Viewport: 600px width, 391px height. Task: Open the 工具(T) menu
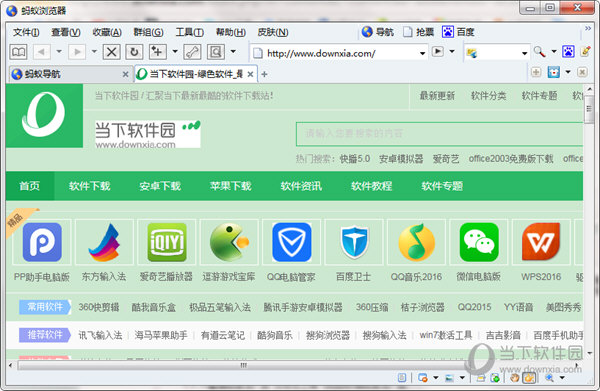pos(190,32)
